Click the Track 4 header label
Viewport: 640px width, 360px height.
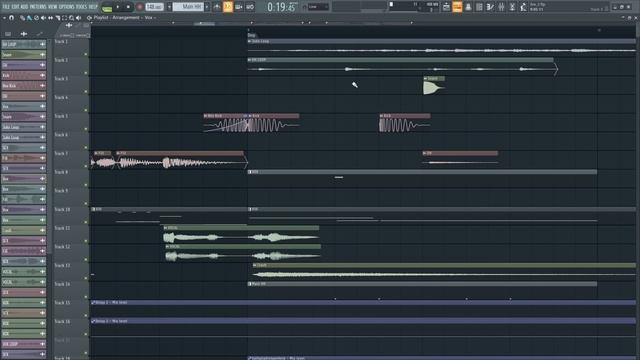click(61, 98)
